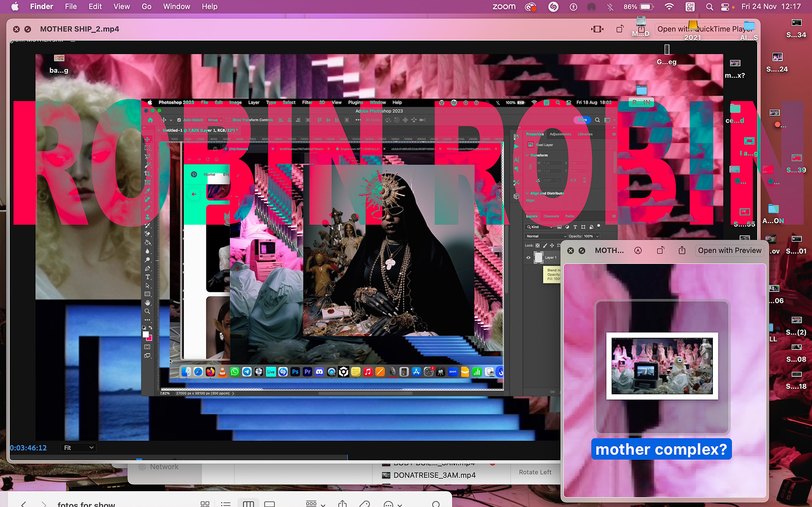Click the Rotate Left quick action

535,472
